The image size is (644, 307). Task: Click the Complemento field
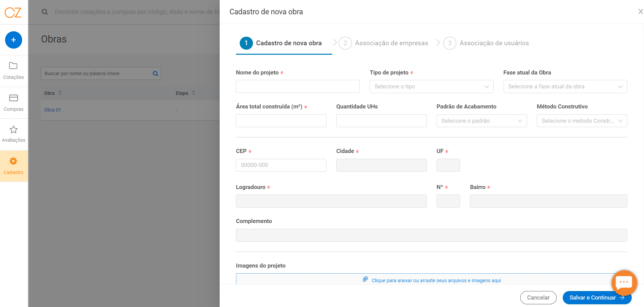tap(431, 235)
